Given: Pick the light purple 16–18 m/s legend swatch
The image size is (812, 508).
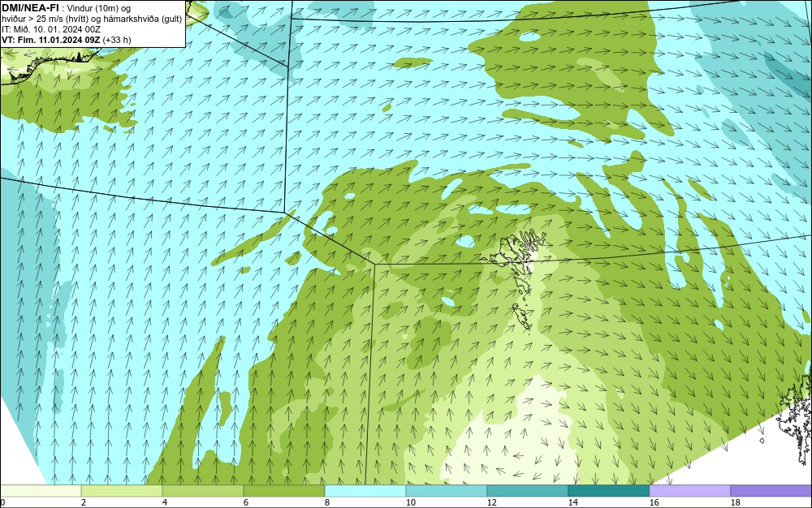Looking at the screenshot, I should coord(689,490).
